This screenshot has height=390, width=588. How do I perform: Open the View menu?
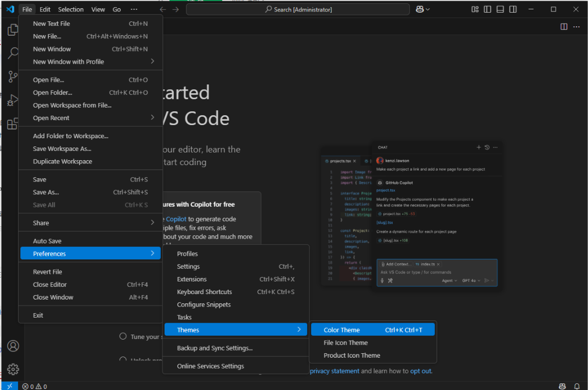pos(98,9)
